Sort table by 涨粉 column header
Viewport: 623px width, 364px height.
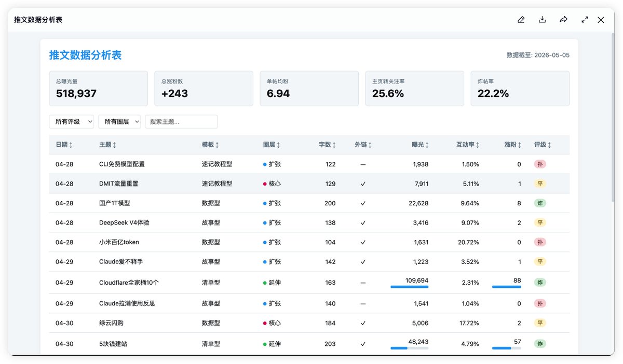coord(512,145)
